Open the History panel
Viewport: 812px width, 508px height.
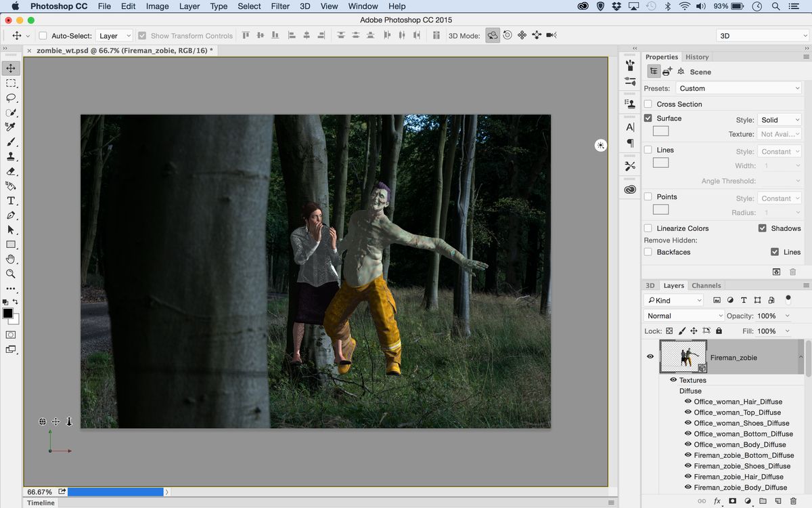click(x=697, y=56)
